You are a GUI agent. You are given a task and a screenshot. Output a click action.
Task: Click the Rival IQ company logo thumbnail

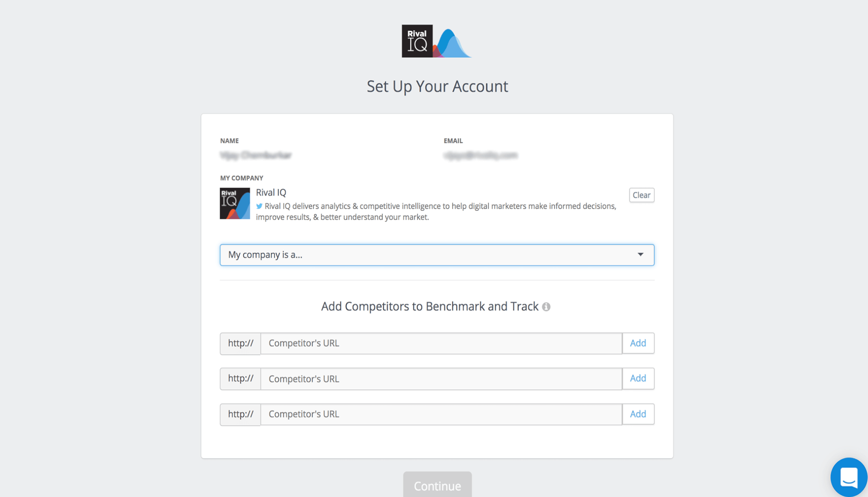(x=235, y=204)
